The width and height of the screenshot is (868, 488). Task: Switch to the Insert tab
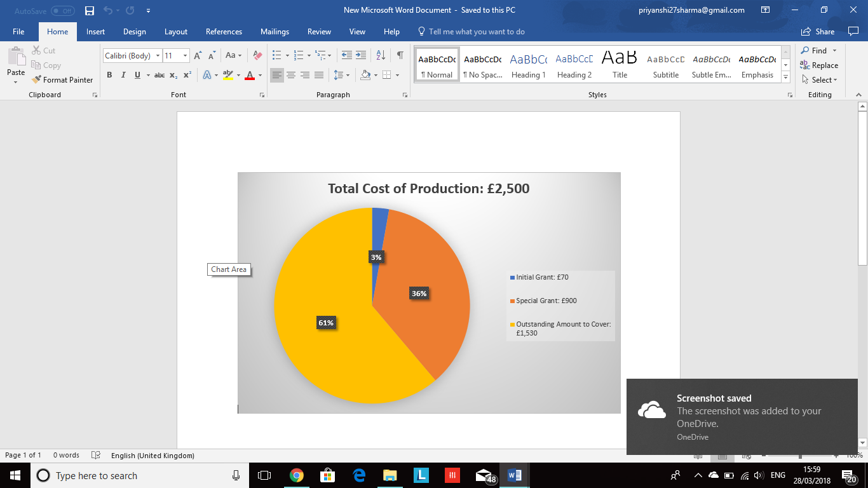click(96, 32)
